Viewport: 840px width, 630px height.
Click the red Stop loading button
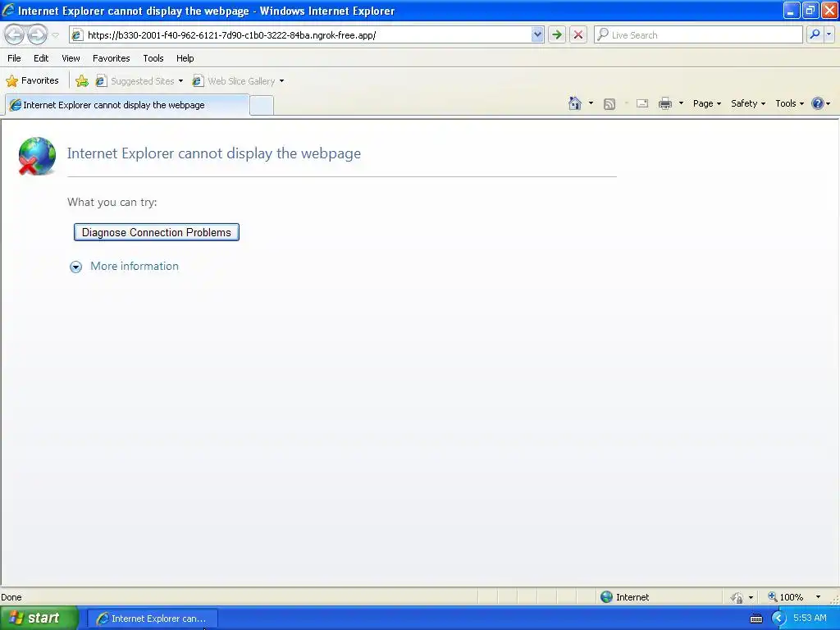pos(578,35)
